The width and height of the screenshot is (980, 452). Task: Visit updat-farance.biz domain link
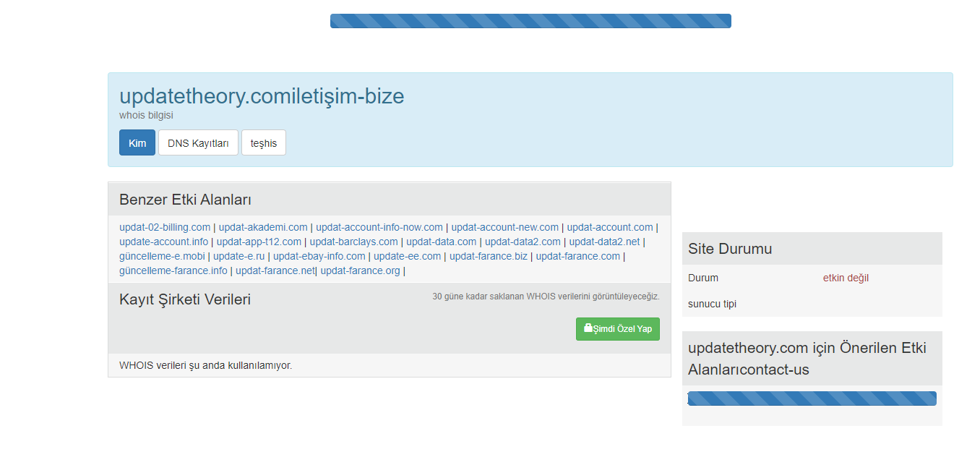pos(488,256)
